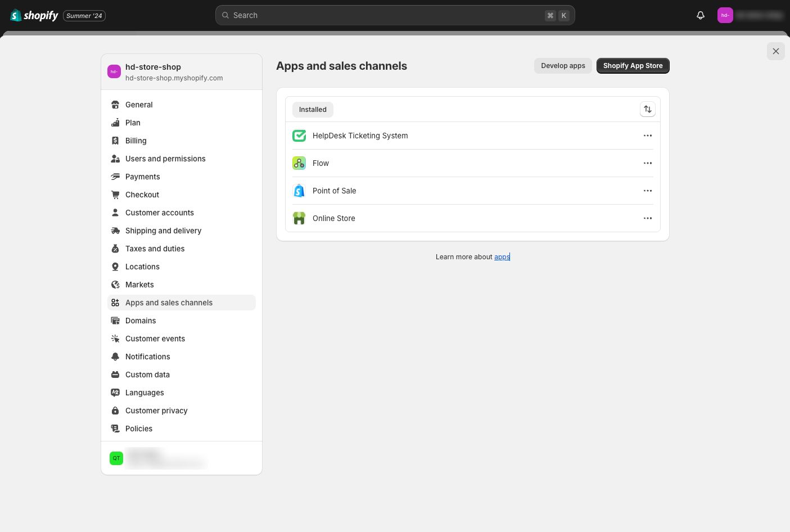
Task: Click the Point of Sale app icon
Action: (299, 191)
